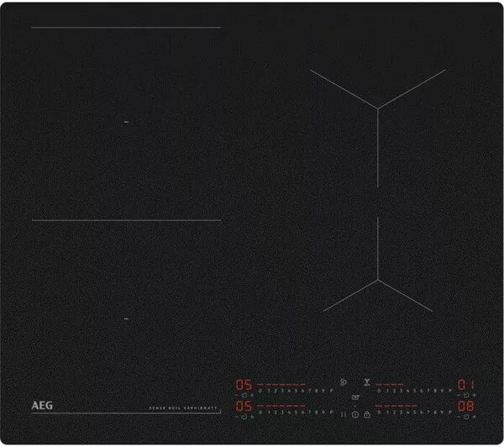Activate P boost on slider beside 01 display

click(450, 391)
